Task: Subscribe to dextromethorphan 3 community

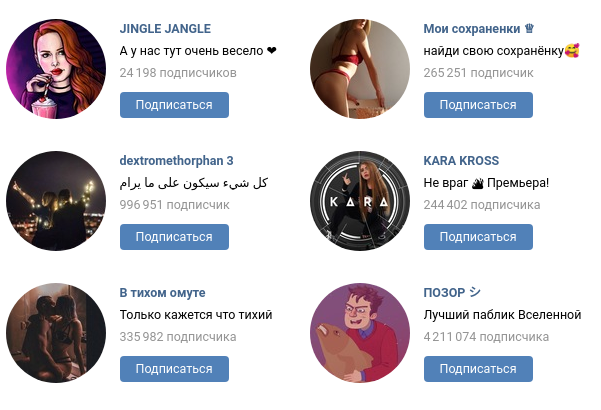Action: click(174, 237)
